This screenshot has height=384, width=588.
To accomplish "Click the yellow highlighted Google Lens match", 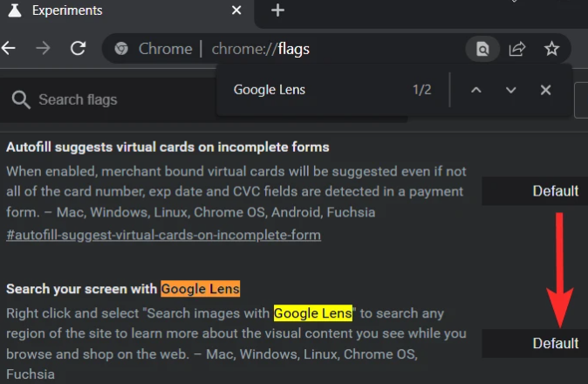I will (312, 312).
